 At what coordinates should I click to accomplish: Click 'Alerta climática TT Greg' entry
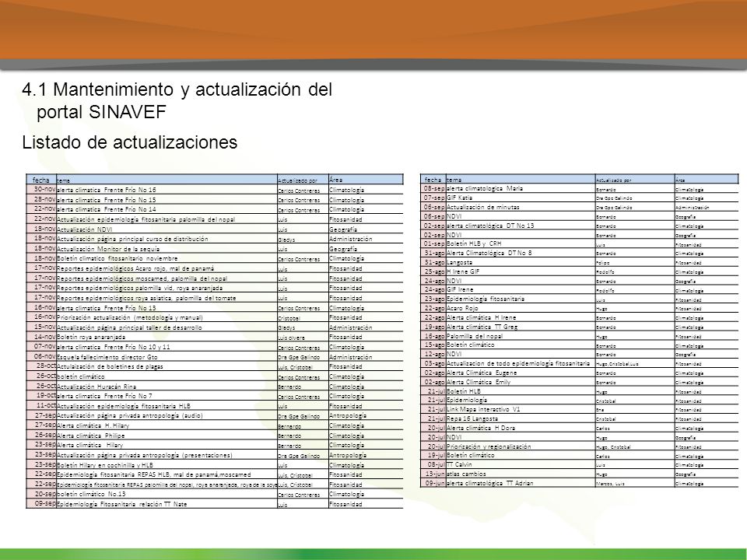(x=482, y=327)
